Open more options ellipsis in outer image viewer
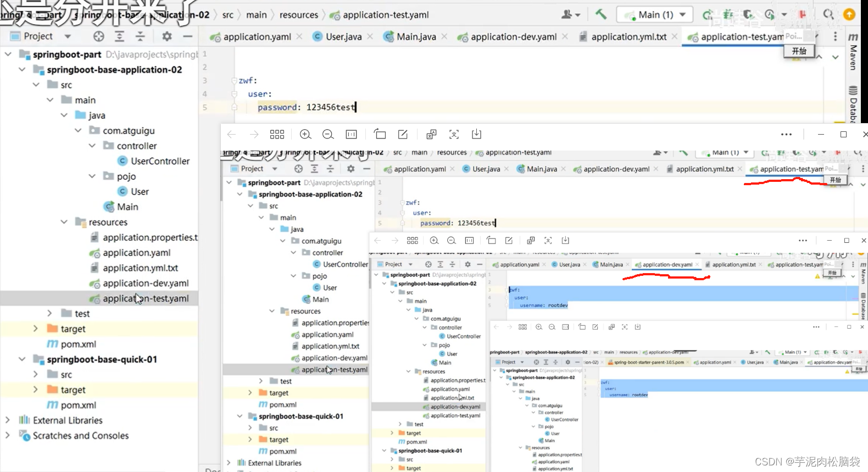Image resolution: width=868 pixels, height=472 pixels. (x=787, y=134)
